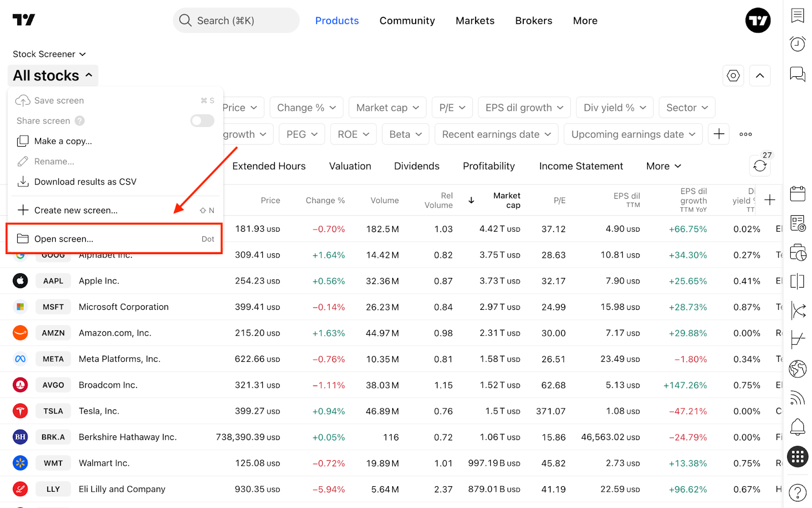
Task: Click the Meta logo in the META row
Action: (x=20, y=359)
